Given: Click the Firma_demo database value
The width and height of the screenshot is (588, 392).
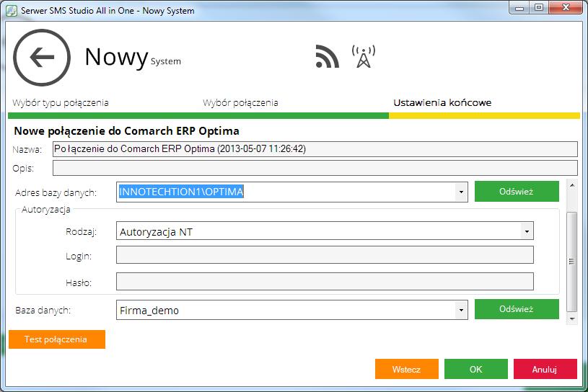Looking at the screenshot, I should coord(149,311).
